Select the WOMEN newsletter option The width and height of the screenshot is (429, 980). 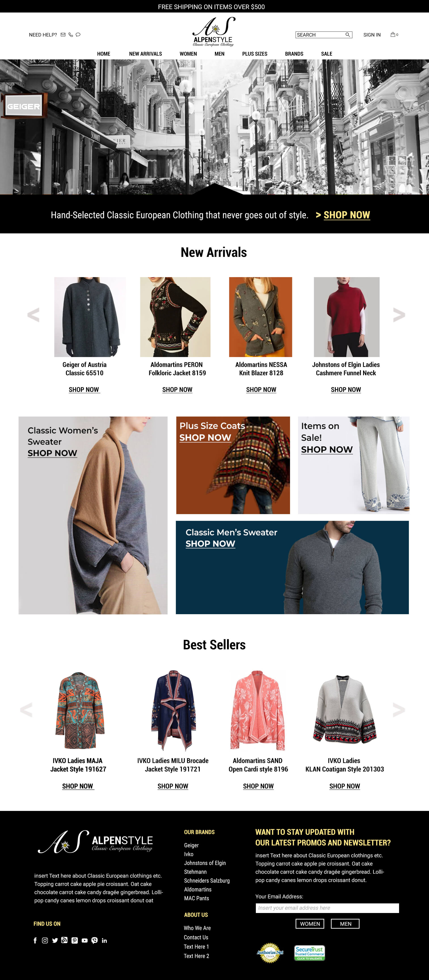[310, 924]
